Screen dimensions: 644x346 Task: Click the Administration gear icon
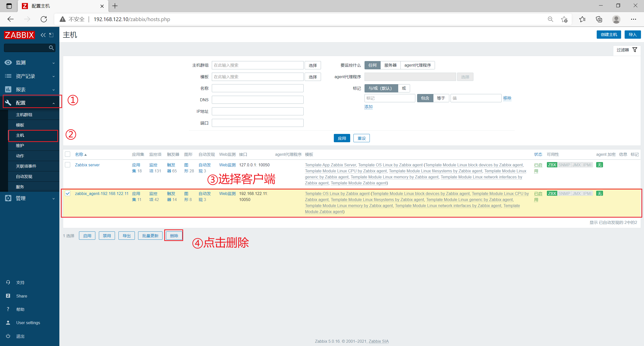point(8,198)
